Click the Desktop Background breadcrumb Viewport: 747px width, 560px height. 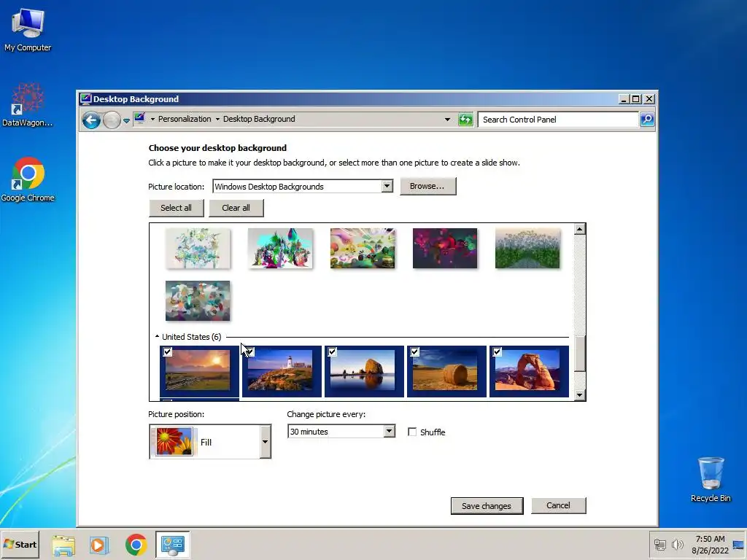click(259, 119)
